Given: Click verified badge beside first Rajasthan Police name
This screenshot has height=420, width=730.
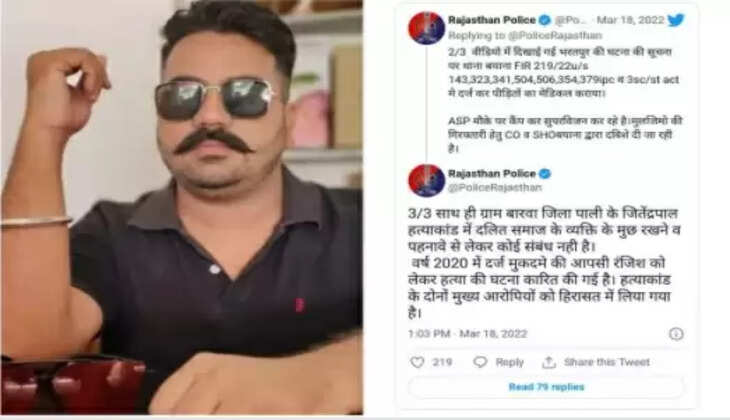Looking at the screenshot, I should pos(544,20).
